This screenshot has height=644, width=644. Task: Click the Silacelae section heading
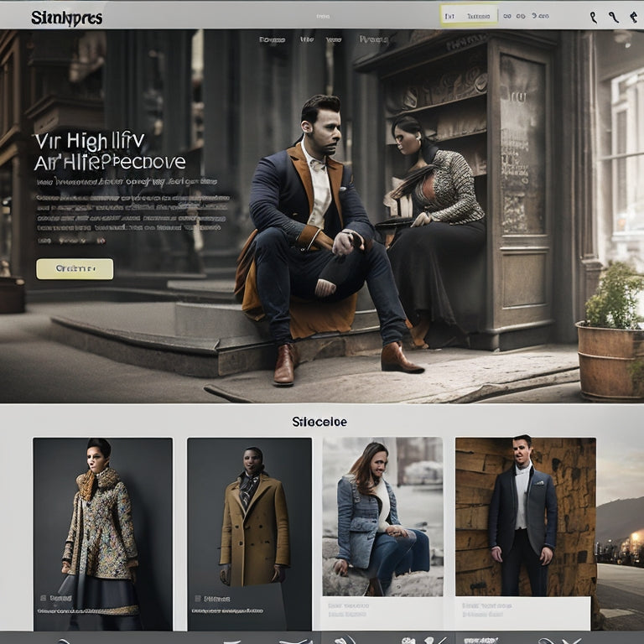click(x=319, y=422)
